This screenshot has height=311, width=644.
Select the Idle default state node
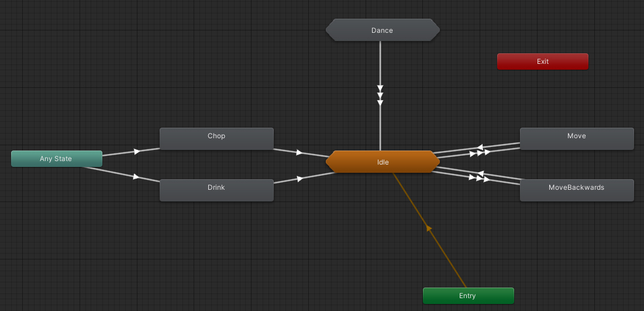click(x=383, y=162)
